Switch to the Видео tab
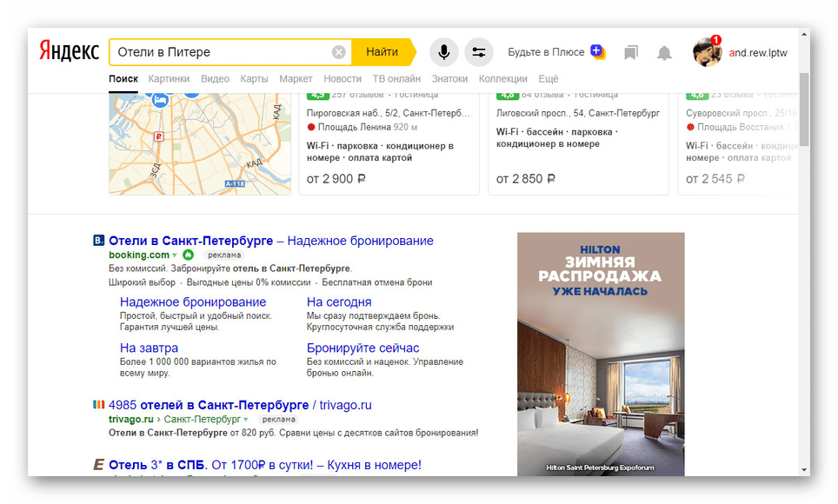 point(215,78)
